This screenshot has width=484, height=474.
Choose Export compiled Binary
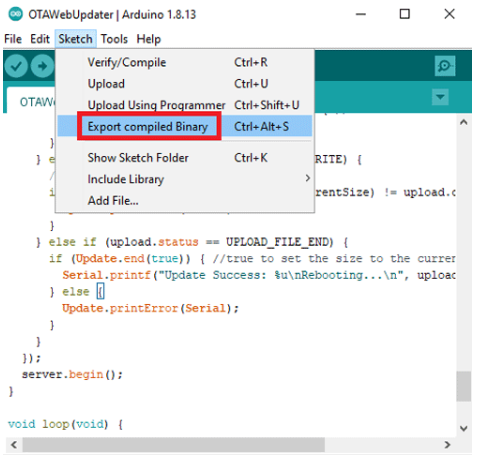point(185,126)
